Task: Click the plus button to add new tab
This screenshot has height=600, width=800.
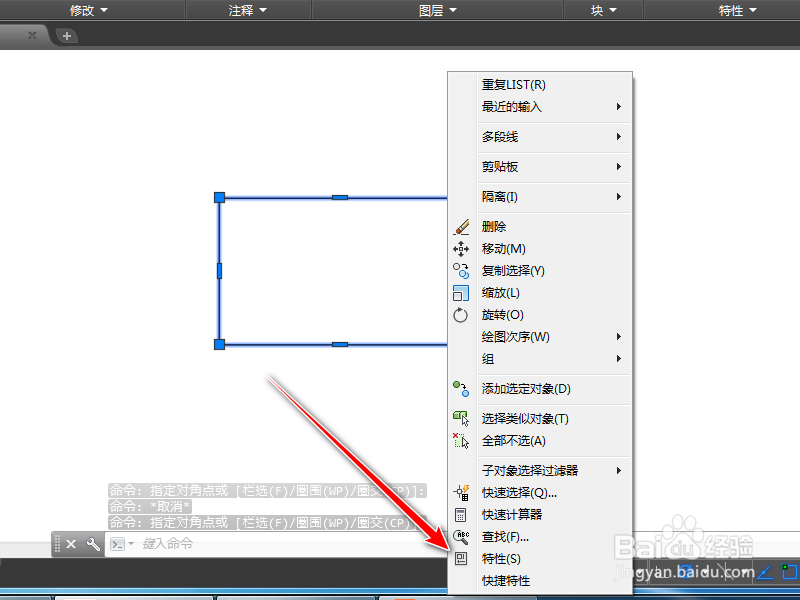Action: [x=66, y=34]
